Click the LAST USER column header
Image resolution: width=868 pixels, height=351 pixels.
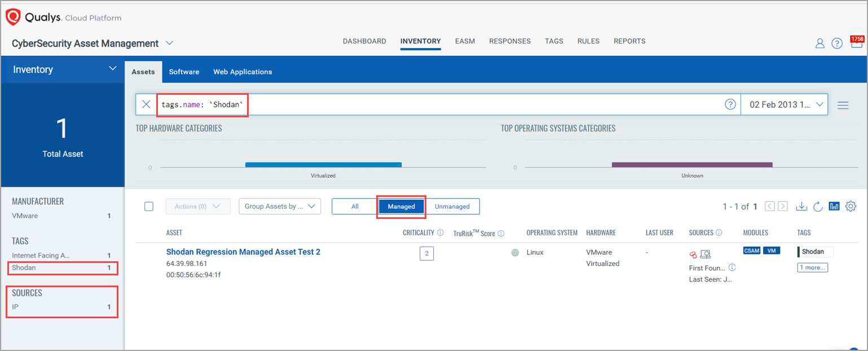(x=660, y=232)
